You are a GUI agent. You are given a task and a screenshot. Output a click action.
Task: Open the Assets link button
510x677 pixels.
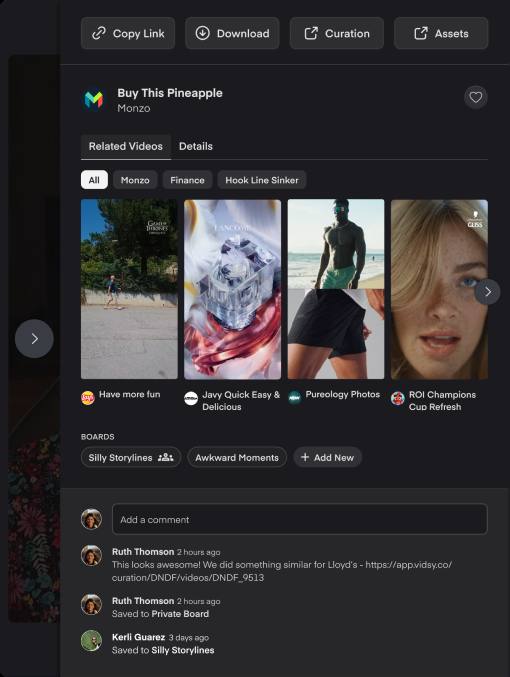click(441, 33)
